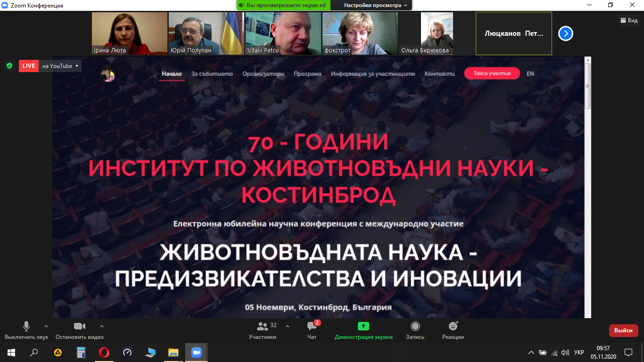
Task: Open the Chat with 2 unread messages
Action: tap(312, 326)
